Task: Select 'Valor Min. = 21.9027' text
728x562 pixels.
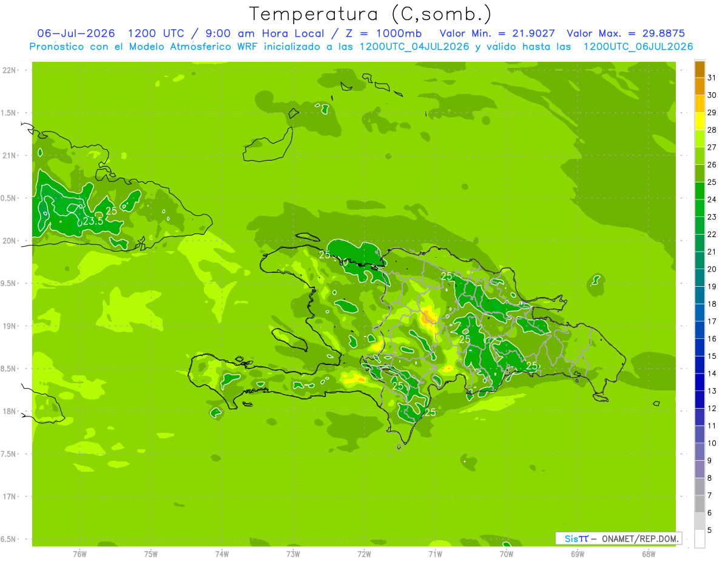Action: (497, 33)
